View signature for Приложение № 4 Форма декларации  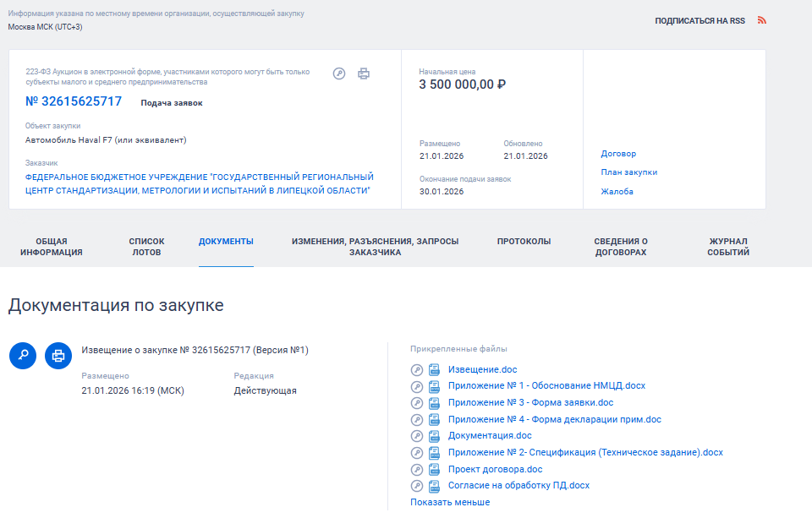(x=417, y=419)
